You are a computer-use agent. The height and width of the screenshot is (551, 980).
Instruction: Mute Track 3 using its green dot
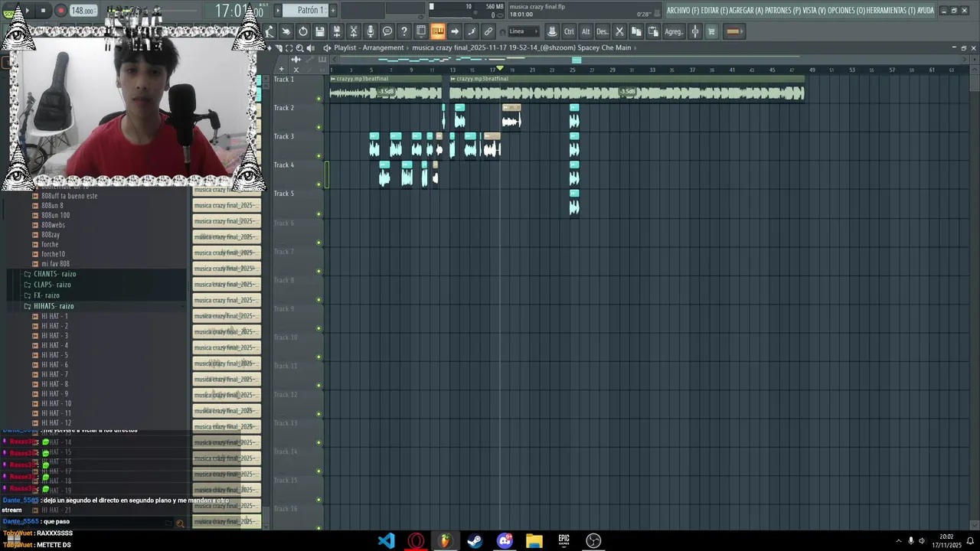319,156
